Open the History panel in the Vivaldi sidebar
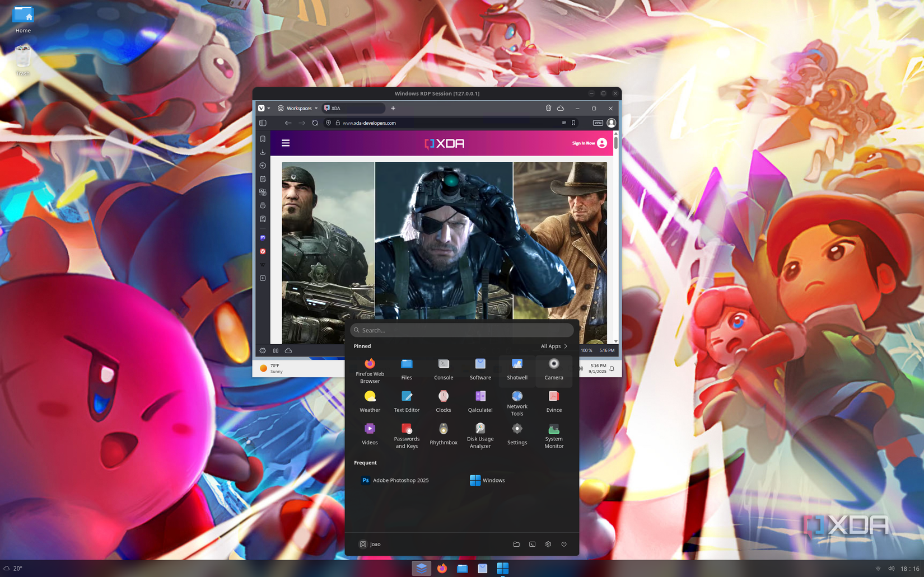924x577 pixels. click(263, 166)
